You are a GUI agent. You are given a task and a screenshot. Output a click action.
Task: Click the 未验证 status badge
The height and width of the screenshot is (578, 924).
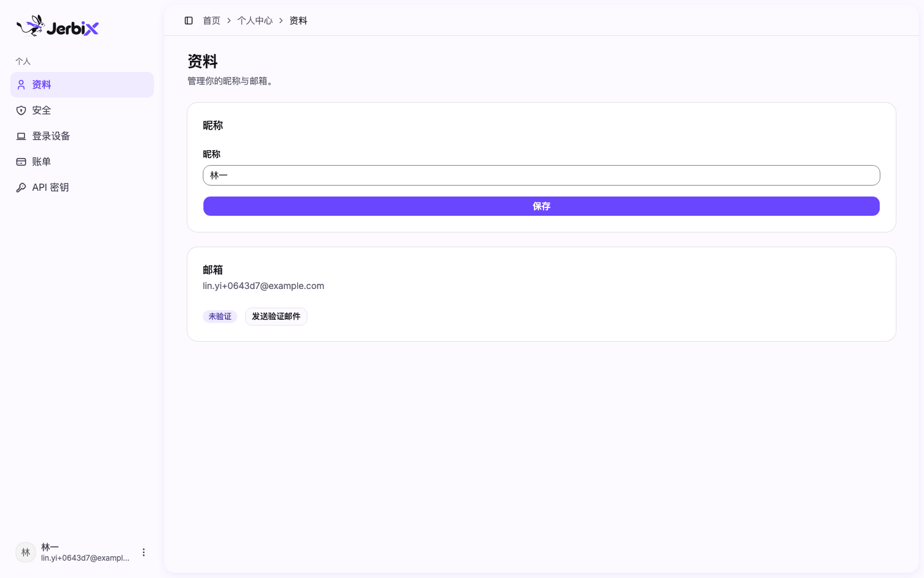220,317
